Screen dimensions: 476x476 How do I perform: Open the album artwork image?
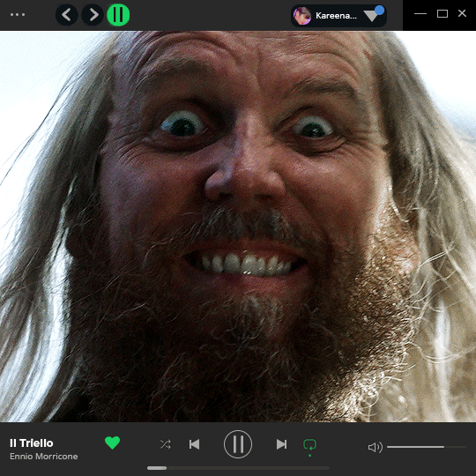tap(238, 227)
